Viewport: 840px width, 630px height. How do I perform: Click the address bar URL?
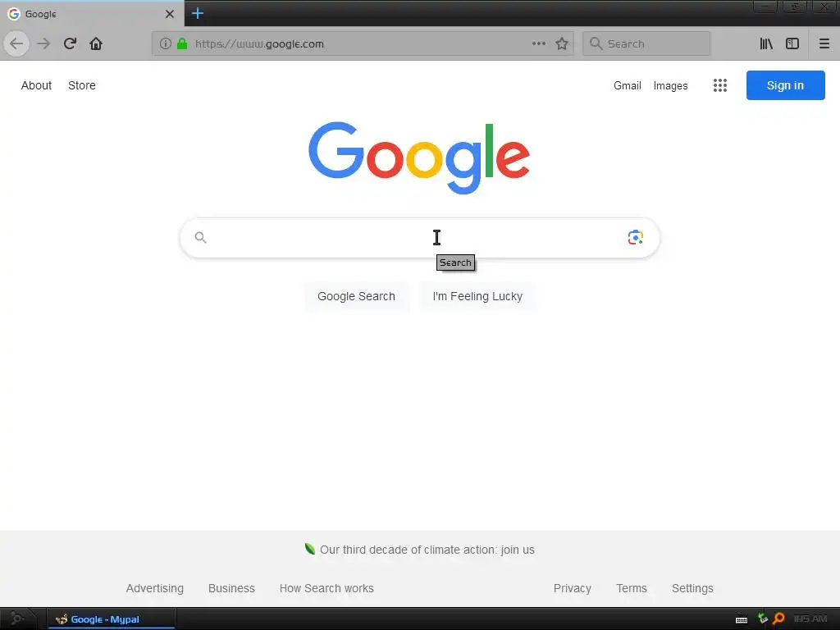[259, 44]
